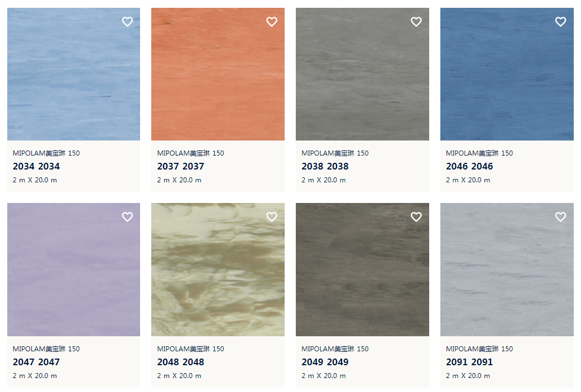Select the dark blue 2046 swatch image
The width and height of the screenshot is (581, 392).
click(507, 74)
